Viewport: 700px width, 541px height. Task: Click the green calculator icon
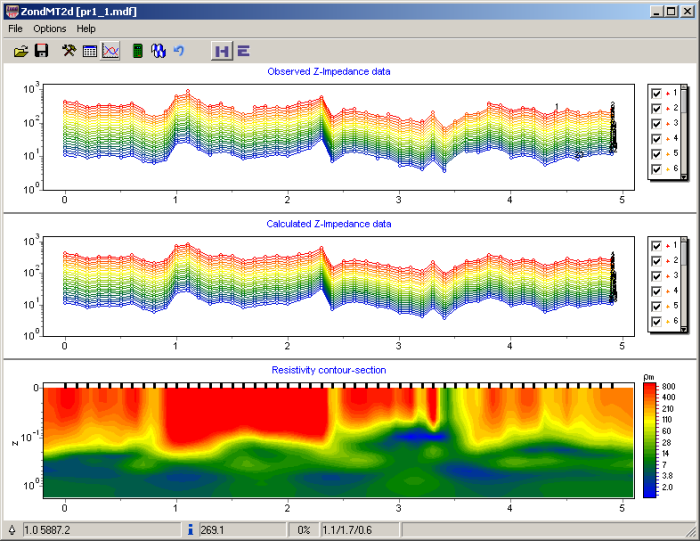[x=137, y=51]
